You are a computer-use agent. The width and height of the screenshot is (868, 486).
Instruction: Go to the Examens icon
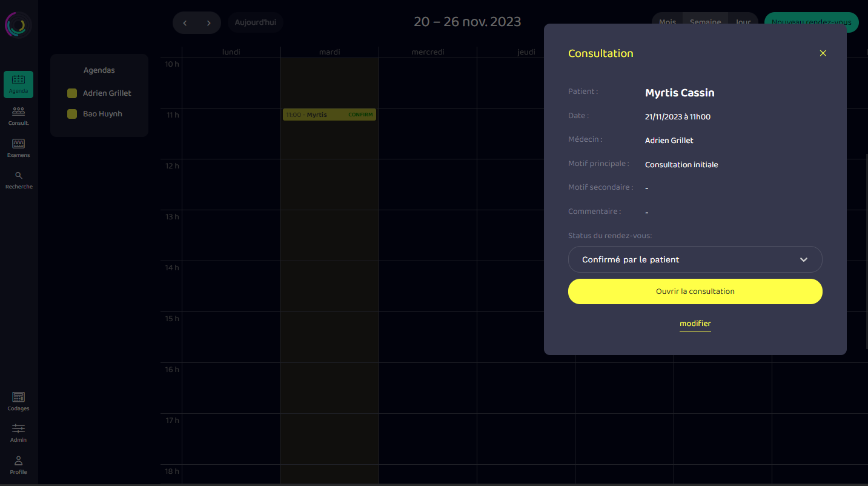(18, 144)
